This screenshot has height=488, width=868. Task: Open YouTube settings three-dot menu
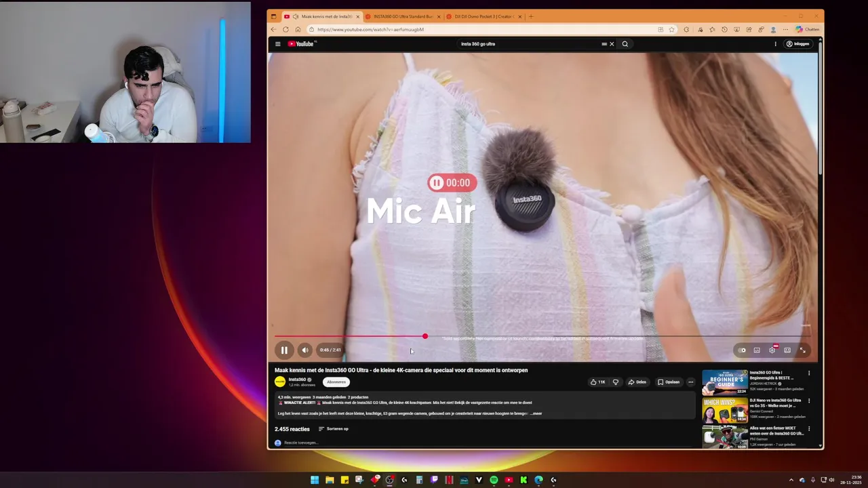tap(775, 44)
